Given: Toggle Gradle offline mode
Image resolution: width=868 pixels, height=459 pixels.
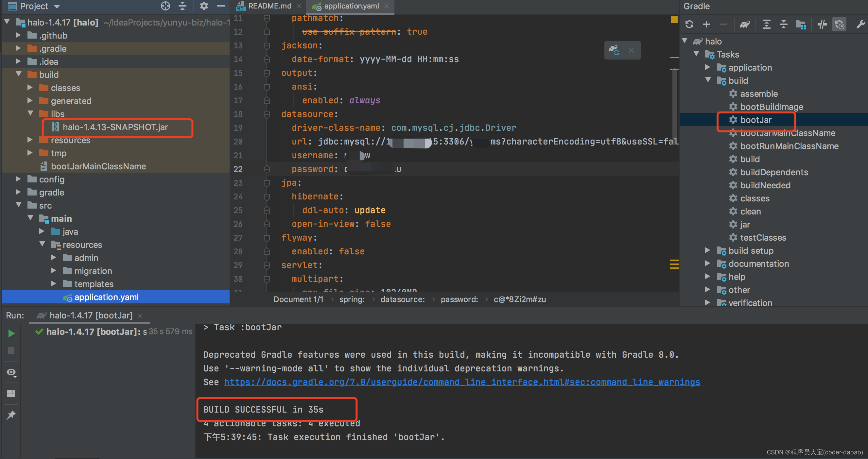Looking at the screenshot, I should point(822,24).
